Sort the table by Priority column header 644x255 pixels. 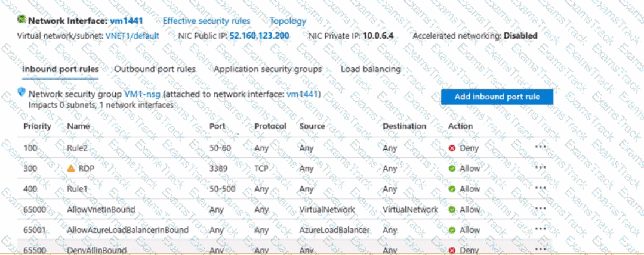tap(37, 126)
